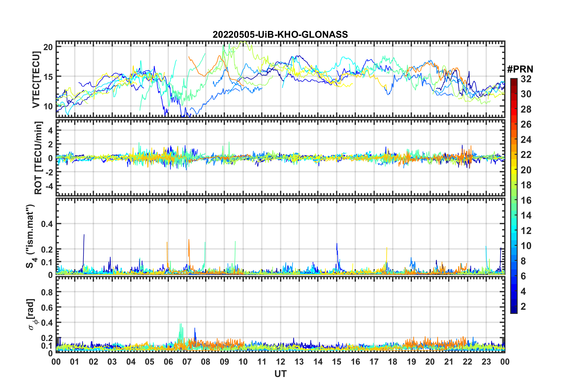
Task: Click the 24 label on PRN colorbar
Action: 526,140
